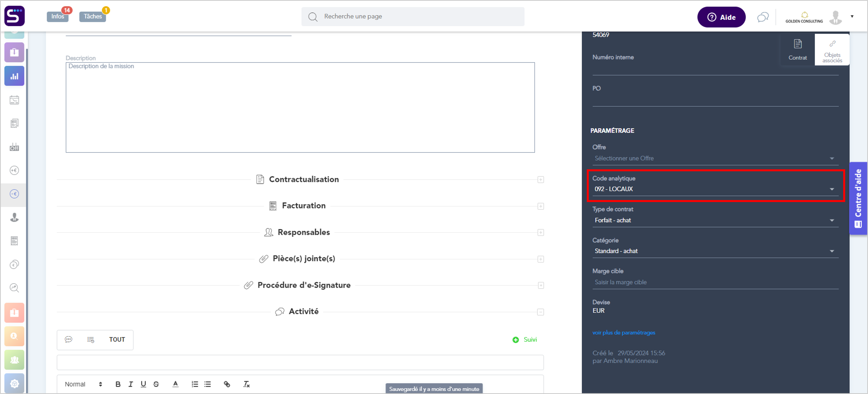Open the minus-euro sidebar icon

[x=14, y=194]
